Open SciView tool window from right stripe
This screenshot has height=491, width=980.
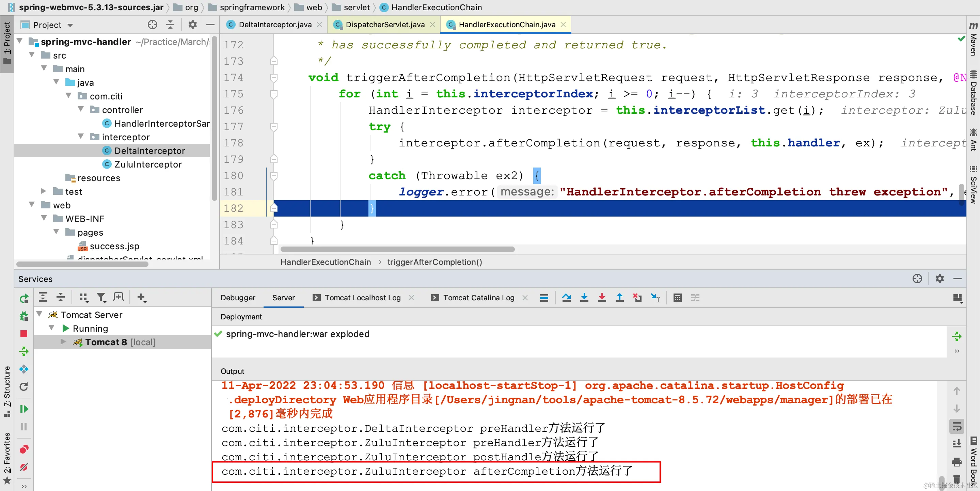point(974,185)
